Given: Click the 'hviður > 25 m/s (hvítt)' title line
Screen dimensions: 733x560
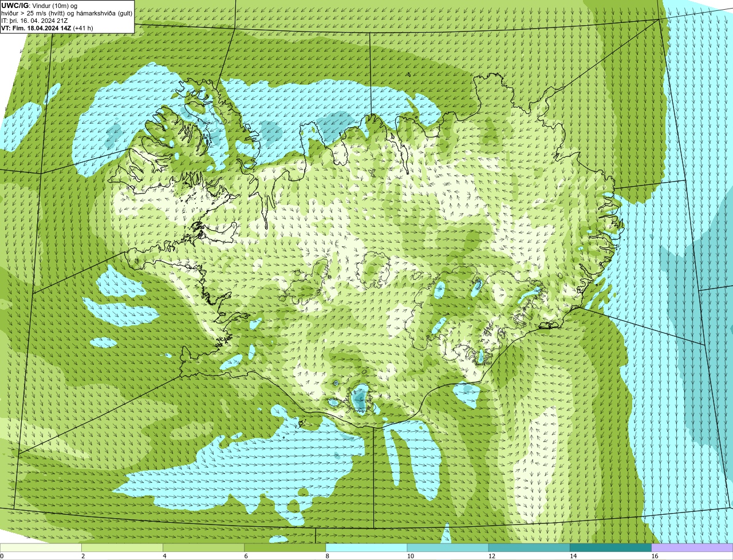Looking at the screenshot, I should pyautogui.click(x=66, y=13).
